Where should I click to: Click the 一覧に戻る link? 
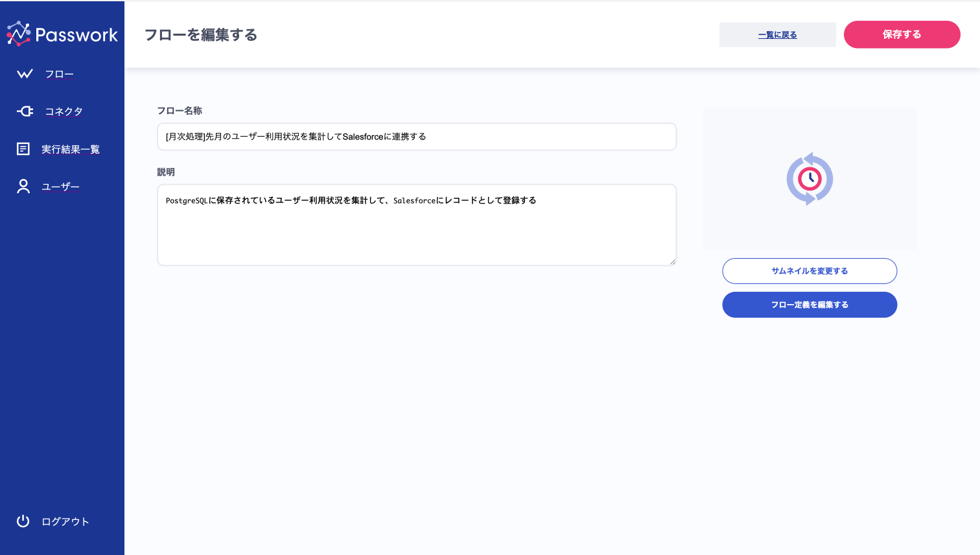(x=777, y=35)
